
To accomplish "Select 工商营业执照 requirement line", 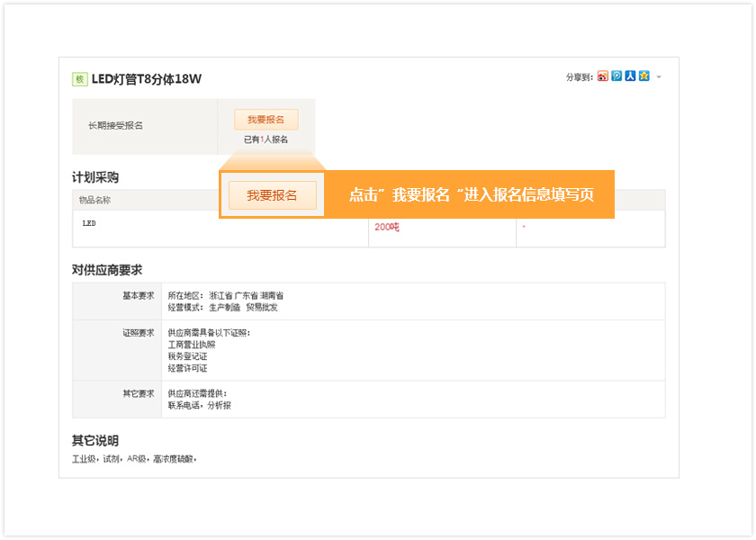I will click(x=192, y=345).
